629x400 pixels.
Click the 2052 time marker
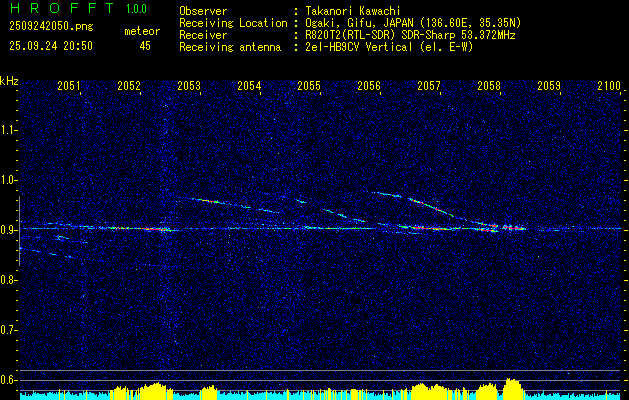point(129,86)
